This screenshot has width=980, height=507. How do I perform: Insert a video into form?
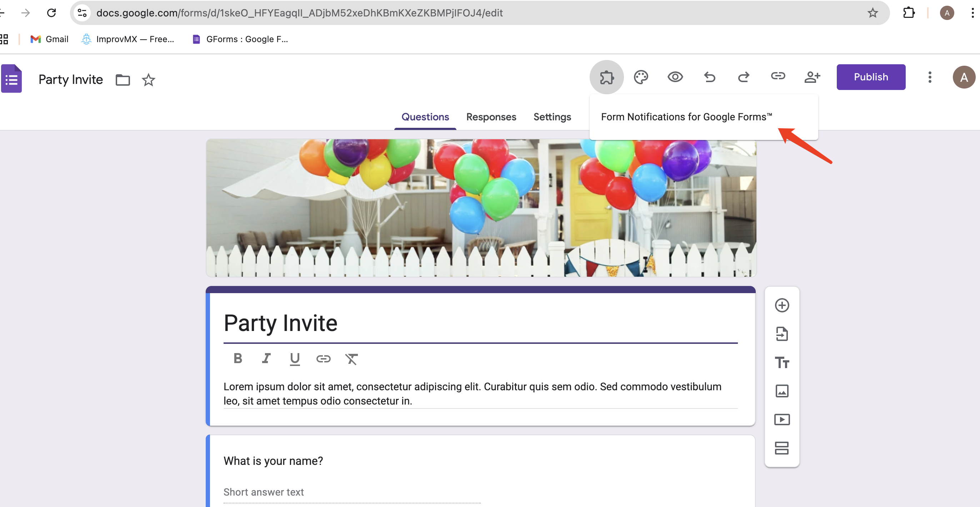pyautogui.click(x=782, y=420)
